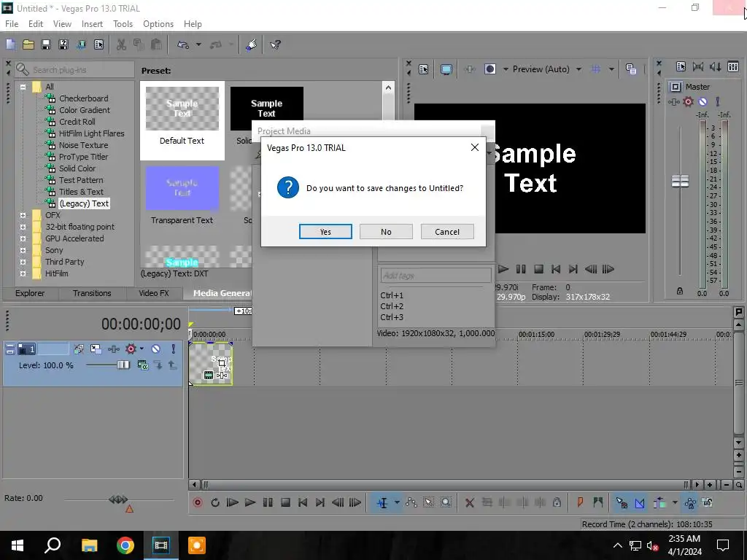Click the Split Screen View icon in preview
This screenshot has height=560, width=747.
tap(489, 69)
